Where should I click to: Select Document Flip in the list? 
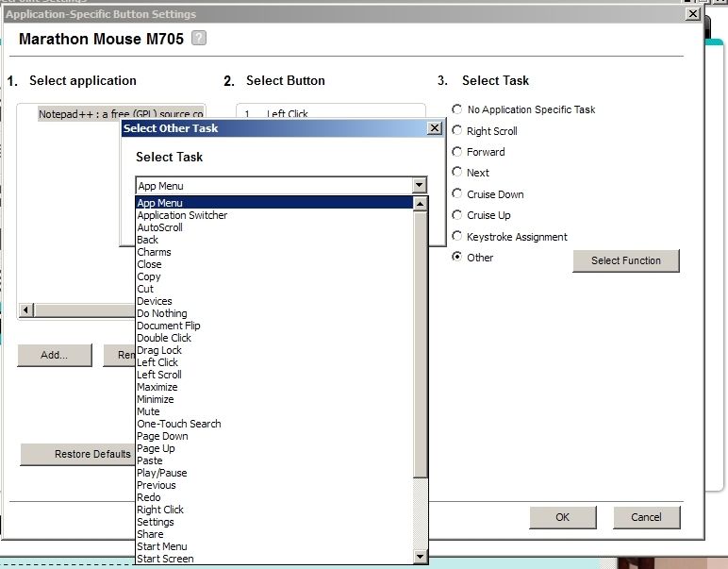pos(273,326)
